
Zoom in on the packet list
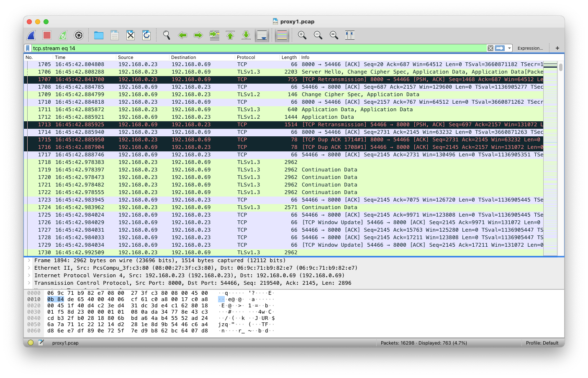pyautogui.click(x=302, y=35)
